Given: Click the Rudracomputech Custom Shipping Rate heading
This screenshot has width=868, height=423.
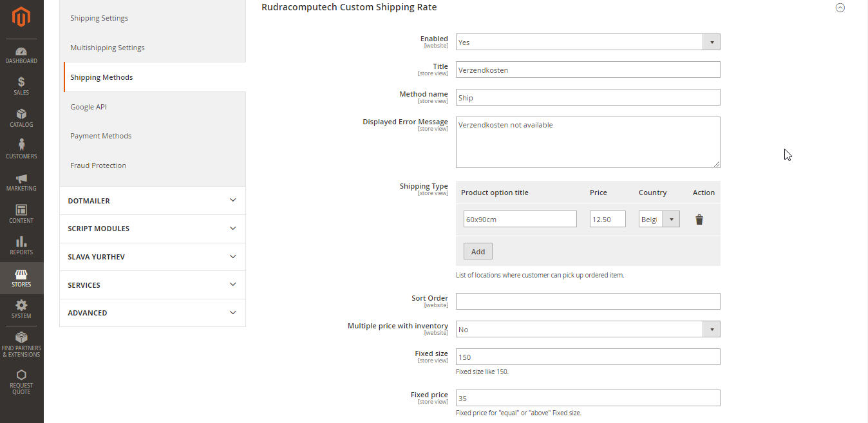Looking at the screenshot, I should point(349,8).
